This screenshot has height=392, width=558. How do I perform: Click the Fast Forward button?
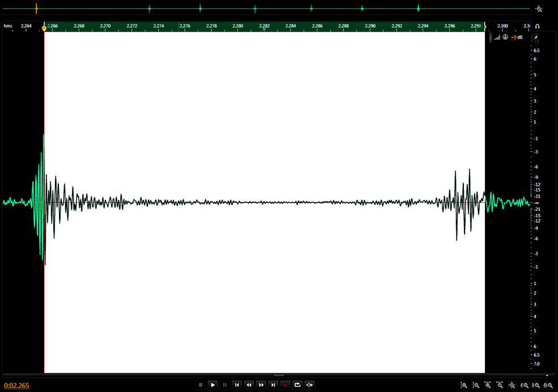coord(261,385)
